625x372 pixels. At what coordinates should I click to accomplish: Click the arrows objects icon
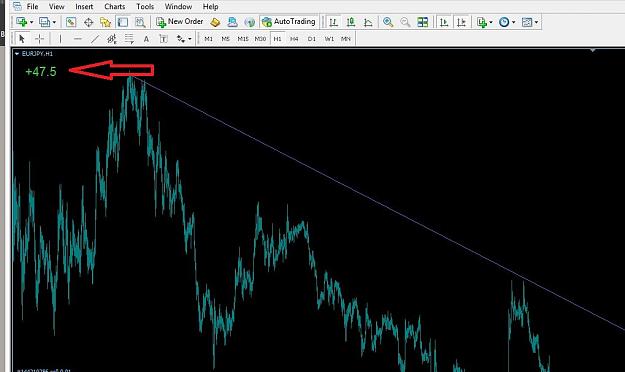pos(181,39)
